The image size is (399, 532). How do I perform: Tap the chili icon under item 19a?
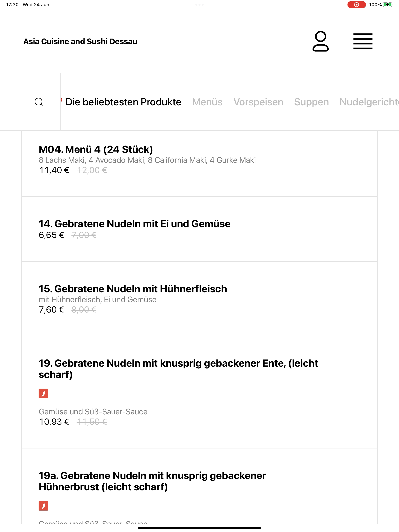43,506
